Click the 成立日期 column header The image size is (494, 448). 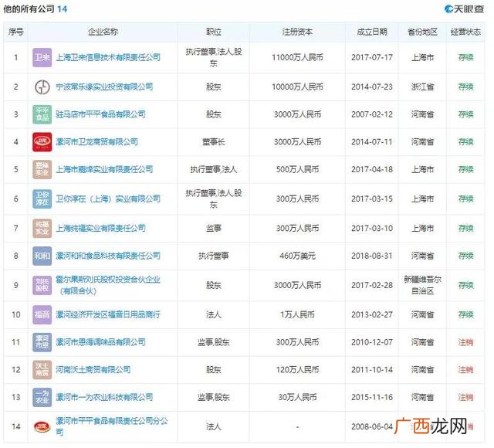[372, 32]
